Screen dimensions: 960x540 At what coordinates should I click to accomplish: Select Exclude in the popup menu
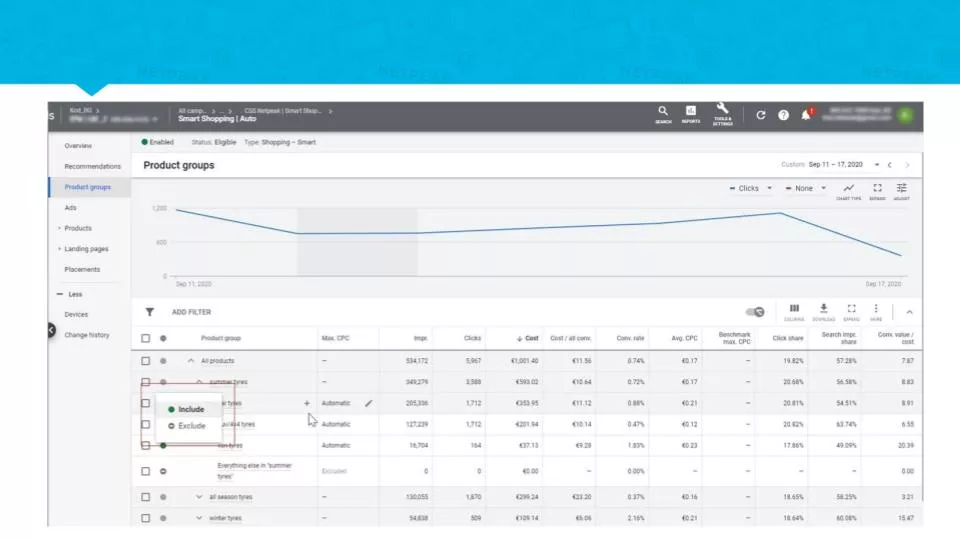click(x=187, y=426)
